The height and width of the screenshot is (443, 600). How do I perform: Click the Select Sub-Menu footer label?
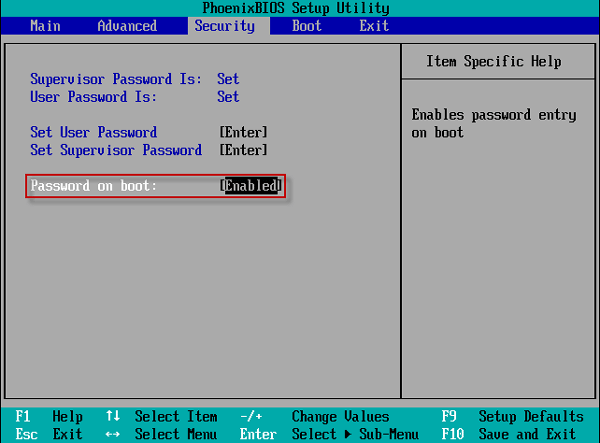click(x=355, y=434)
